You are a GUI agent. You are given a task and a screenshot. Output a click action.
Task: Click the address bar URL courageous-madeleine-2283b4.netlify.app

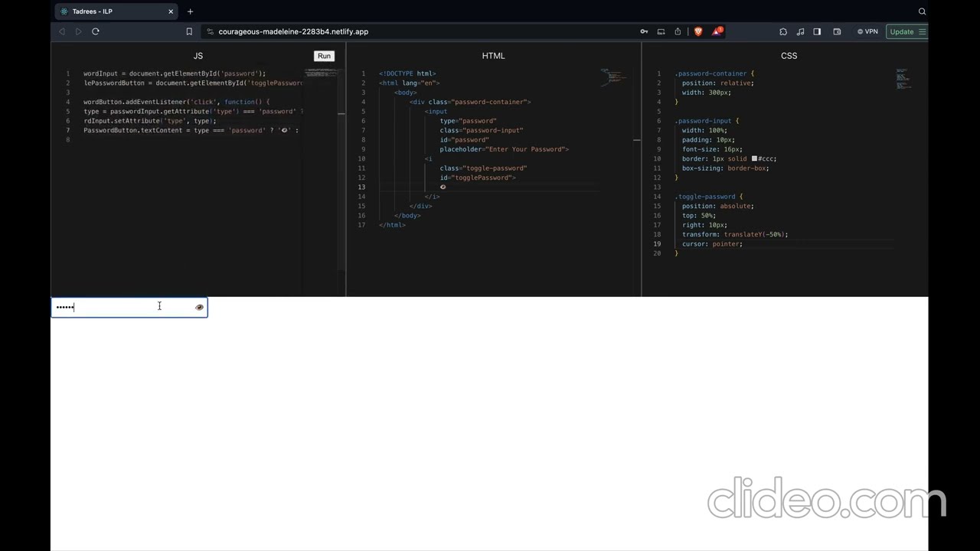coord(293,31)
